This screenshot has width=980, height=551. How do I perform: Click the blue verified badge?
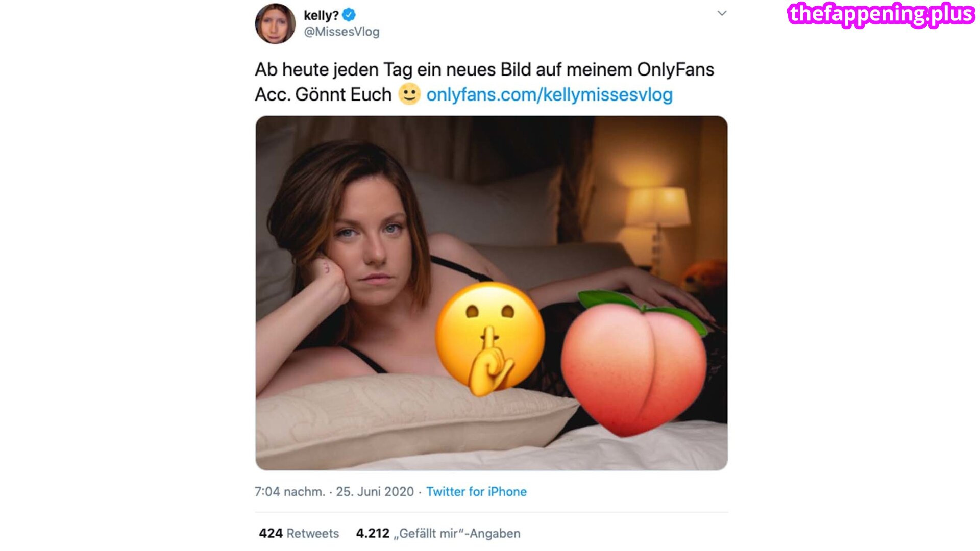[349, 15]
